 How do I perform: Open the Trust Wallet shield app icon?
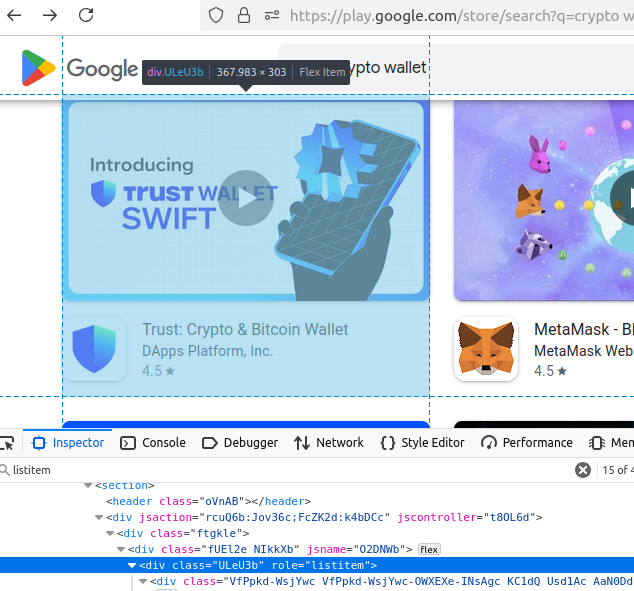pos(94,349)
